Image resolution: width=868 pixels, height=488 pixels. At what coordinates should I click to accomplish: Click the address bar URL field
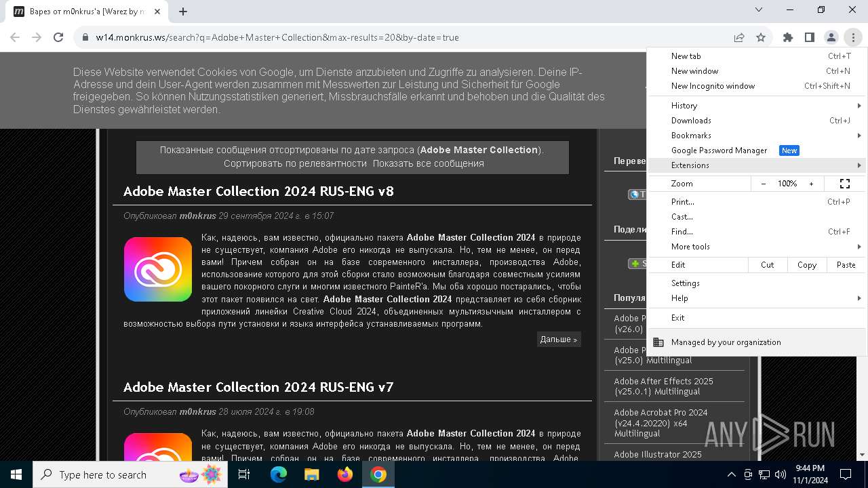407,37
